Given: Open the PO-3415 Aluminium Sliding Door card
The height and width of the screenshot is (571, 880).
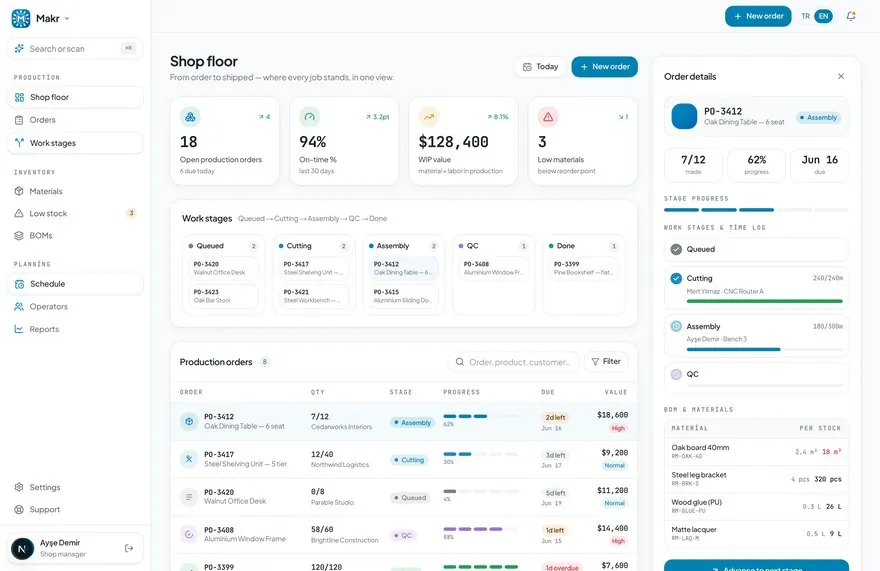Looking at the screenshot, I should 404,296.
